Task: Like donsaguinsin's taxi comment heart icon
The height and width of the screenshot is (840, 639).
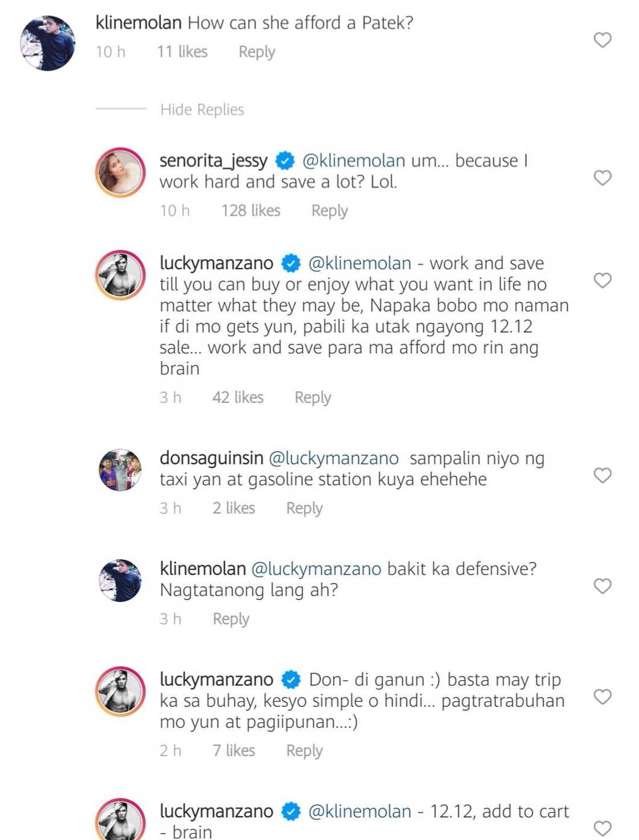Action: tap(602, 475)
